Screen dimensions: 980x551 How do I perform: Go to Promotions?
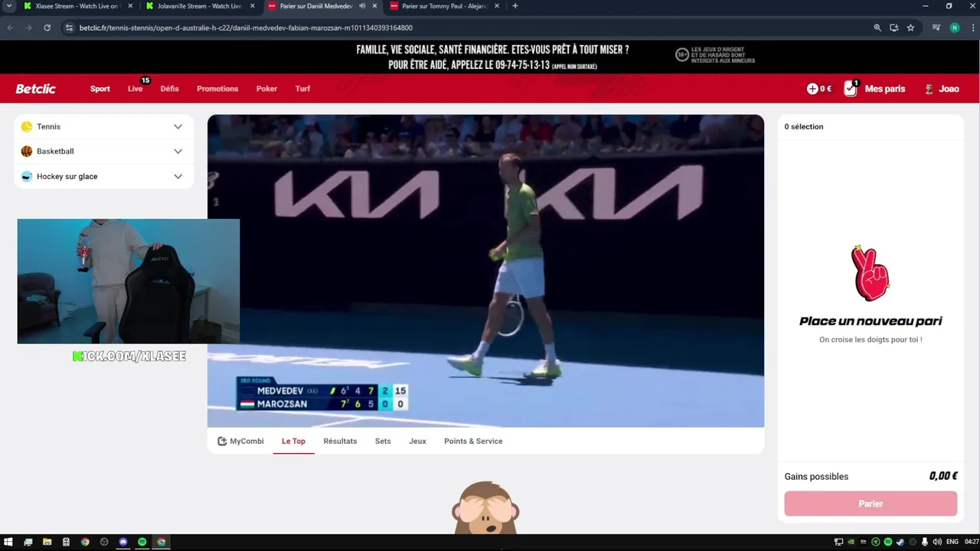click(x=217, y=89)
